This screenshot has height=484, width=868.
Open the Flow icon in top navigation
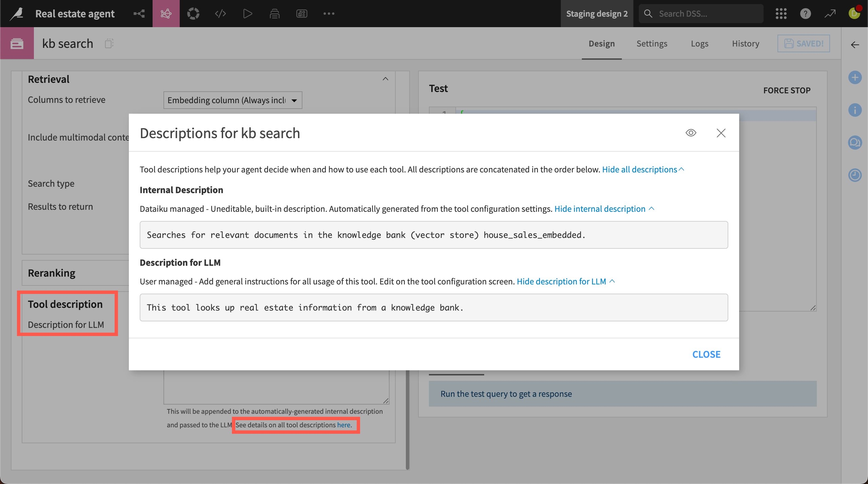pos(139,14)
